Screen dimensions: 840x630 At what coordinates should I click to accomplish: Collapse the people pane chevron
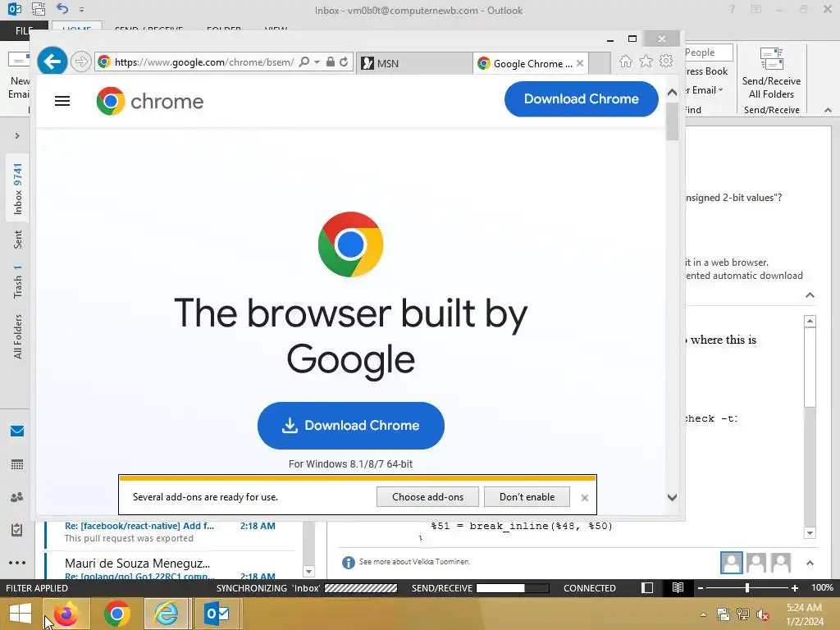pos(810,563)
